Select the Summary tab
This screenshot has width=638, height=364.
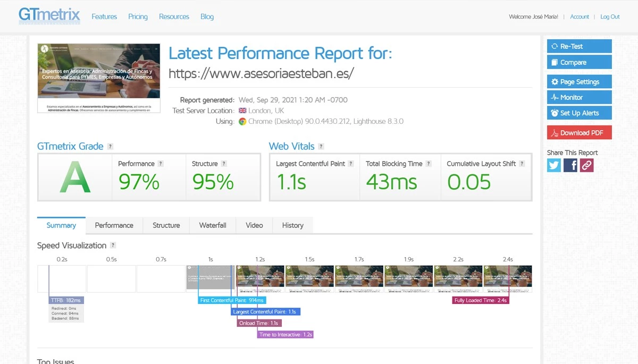[x=61, y=225]
